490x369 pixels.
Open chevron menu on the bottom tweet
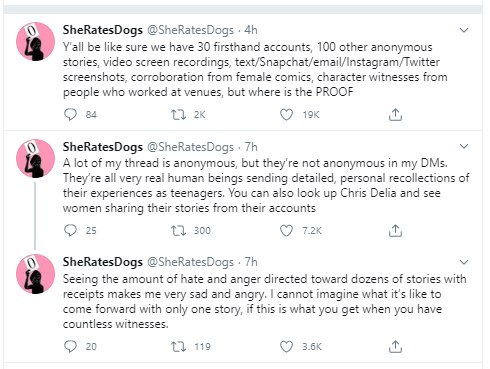(464, 262)
